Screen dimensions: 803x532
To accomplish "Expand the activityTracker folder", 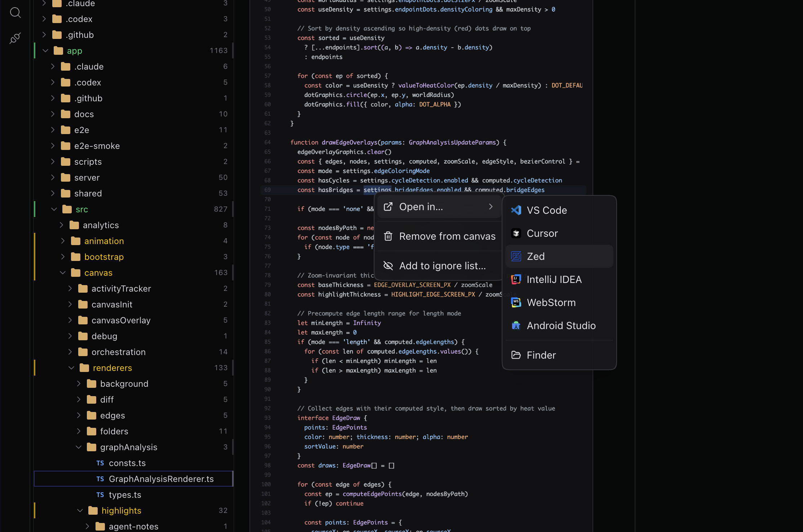I will click(x=70, y=289).
